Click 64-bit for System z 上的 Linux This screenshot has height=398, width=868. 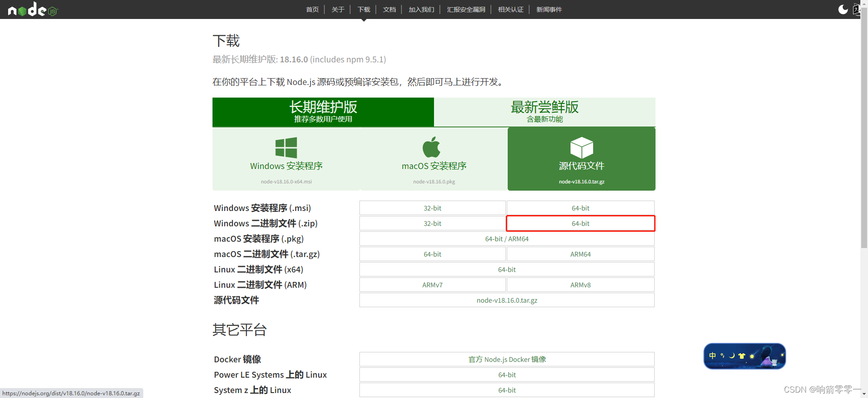(x=507, y=390)
